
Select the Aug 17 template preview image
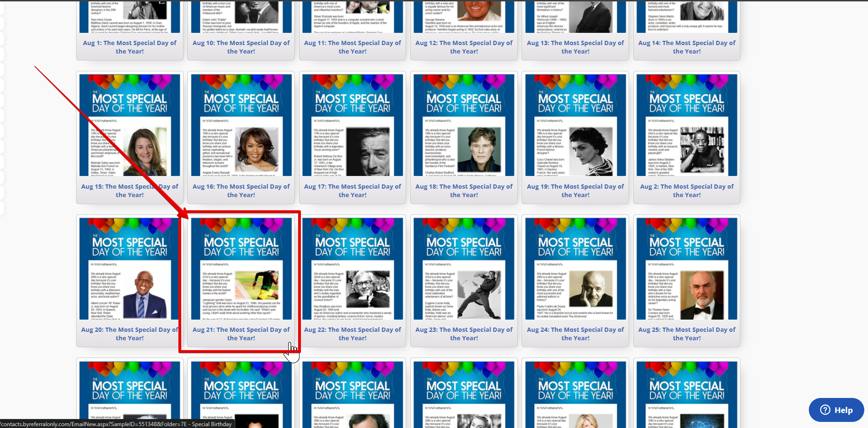pos(353,125)
